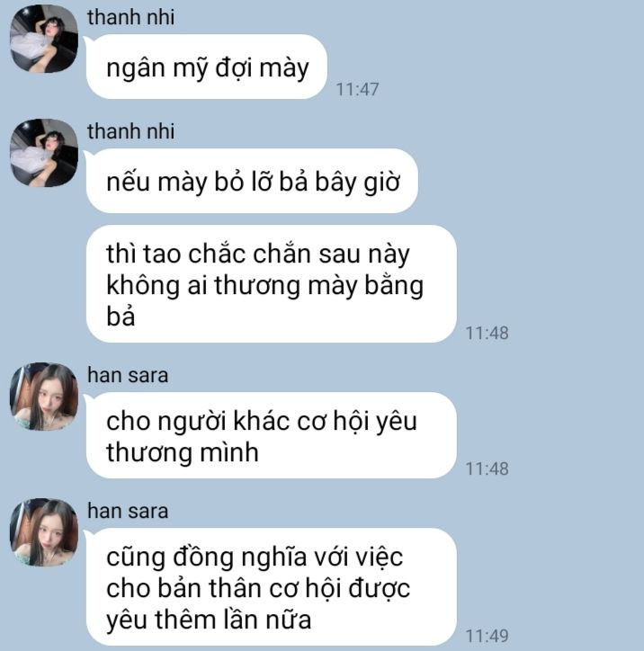
Task: Tap thanh nhi's avatar beside 'nếu mày bỏ lỡ' message
Action: point(44,153)
